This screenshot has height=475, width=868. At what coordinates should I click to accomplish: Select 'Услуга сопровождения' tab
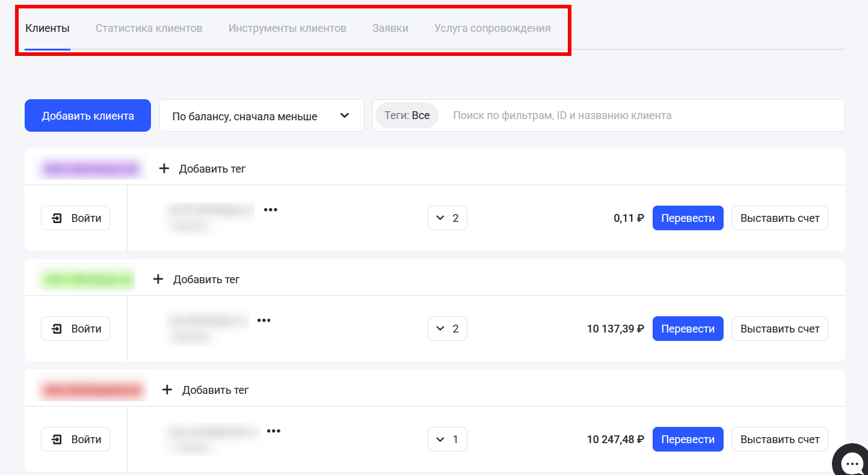click(492, 28)
